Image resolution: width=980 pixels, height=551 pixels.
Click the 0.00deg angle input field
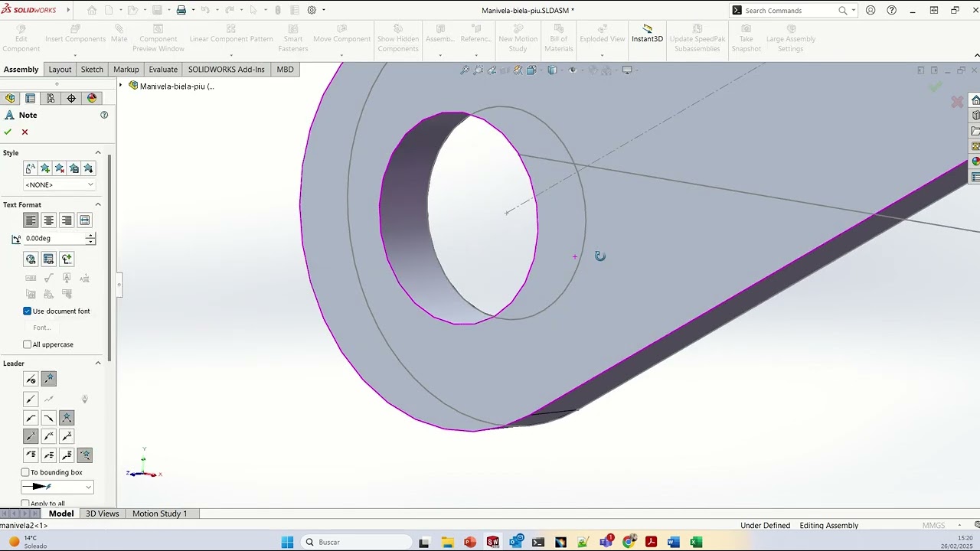(54, 239)
